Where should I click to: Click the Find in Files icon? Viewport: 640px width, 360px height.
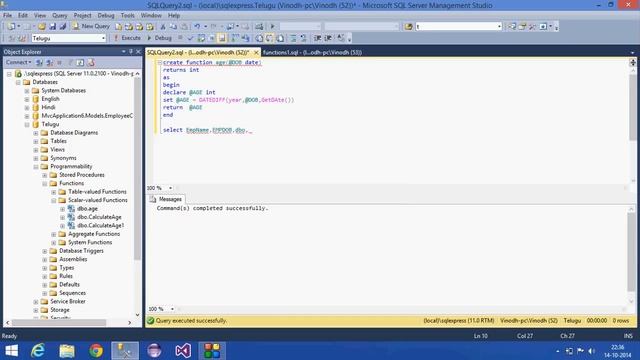coord(408,27)
